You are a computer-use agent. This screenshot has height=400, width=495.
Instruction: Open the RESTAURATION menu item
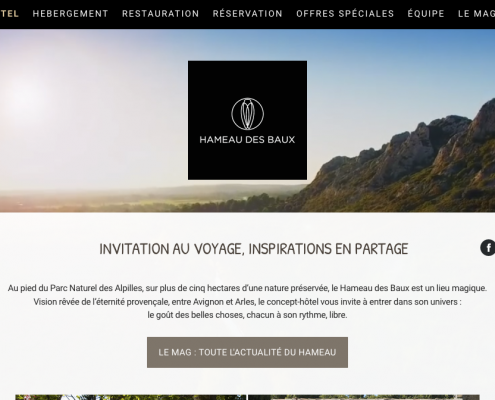pyautogui.click(x=160, y=14)
